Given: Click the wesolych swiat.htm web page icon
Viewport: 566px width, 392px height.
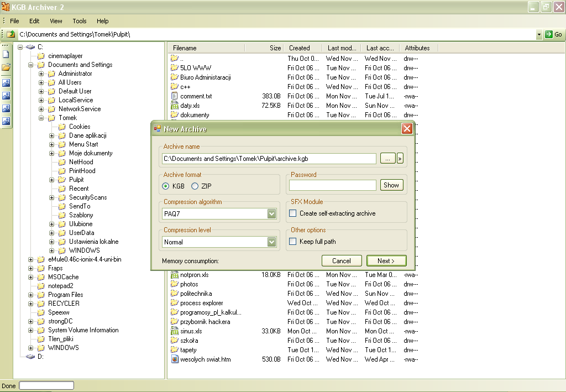Looking at the screenshot, I should click(x=175, y=359).
